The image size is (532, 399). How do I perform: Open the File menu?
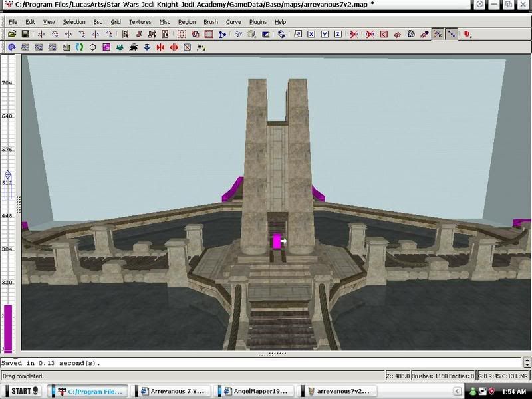coord(13,22)
